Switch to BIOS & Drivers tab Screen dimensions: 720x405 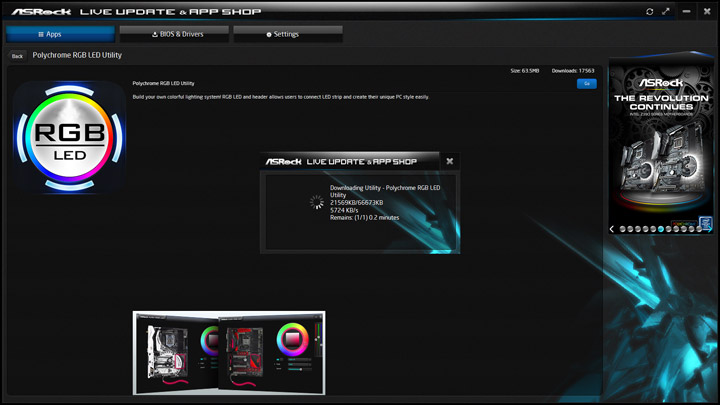point(174,34)
